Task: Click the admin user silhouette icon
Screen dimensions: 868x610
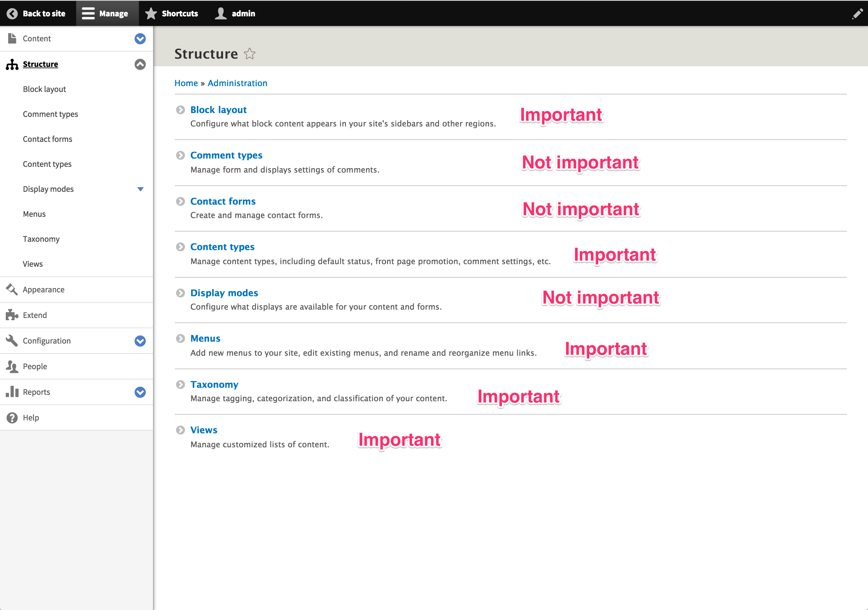Action: (x=221, y=14)
